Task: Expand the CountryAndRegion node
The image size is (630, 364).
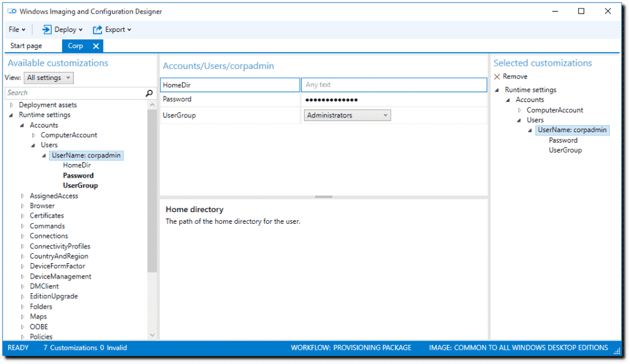Action: pos(23,256)
